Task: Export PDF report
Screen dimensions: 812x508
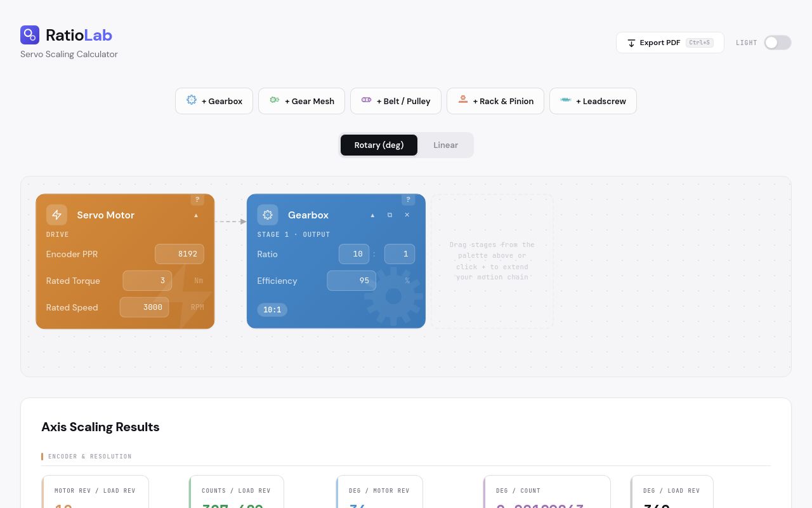Action: point(670,43)
